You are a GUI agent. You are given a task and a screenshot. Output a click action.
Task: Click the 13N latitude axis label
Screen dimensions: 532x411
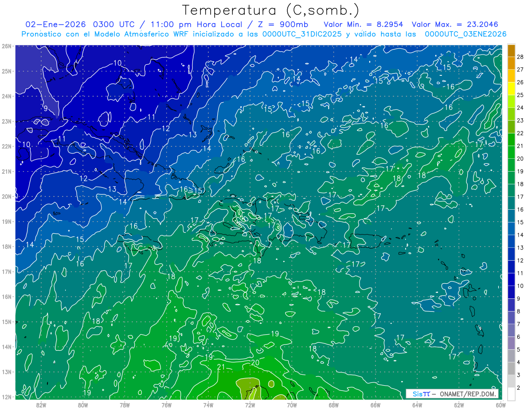tap(6, 372)
